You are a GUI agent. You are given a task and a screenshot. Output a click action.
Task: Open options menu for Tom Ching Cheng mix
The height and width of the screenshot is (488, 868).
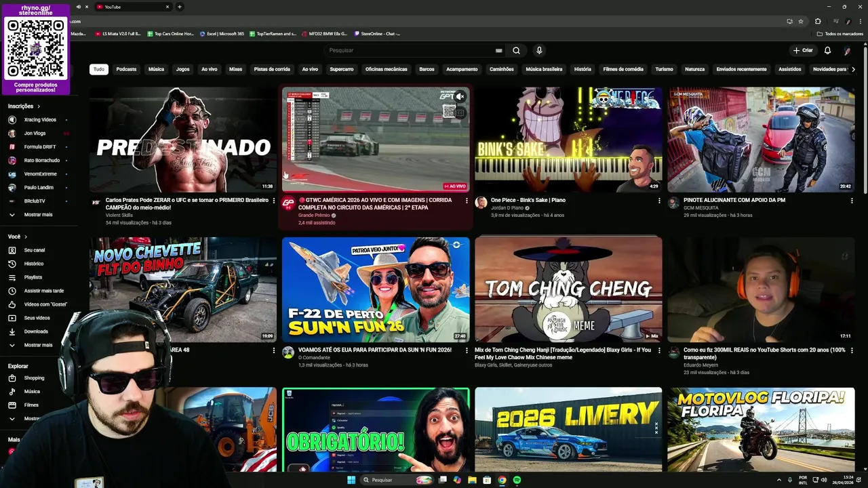tap(659, 350)
